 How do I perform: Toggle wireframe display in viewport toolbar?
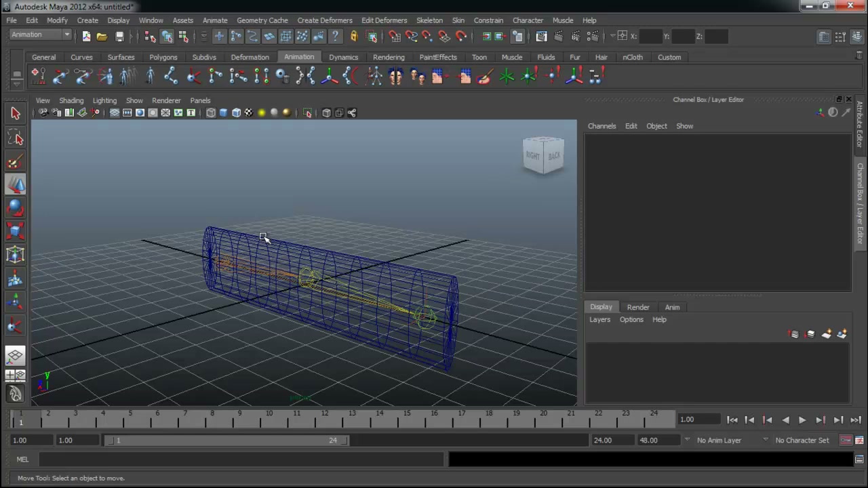(211, 113)
